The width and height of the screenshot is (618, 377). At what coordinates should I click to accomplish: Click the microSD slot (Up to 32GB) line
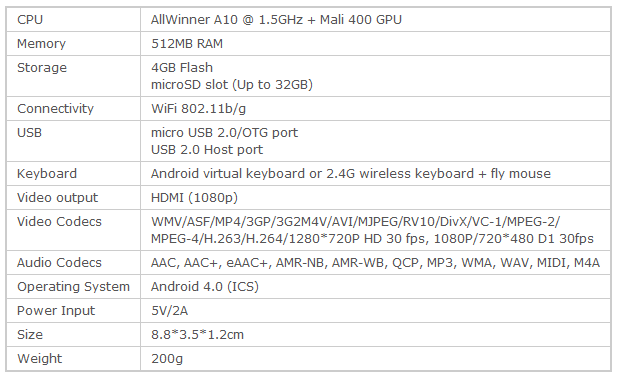(x=232, y=85)
